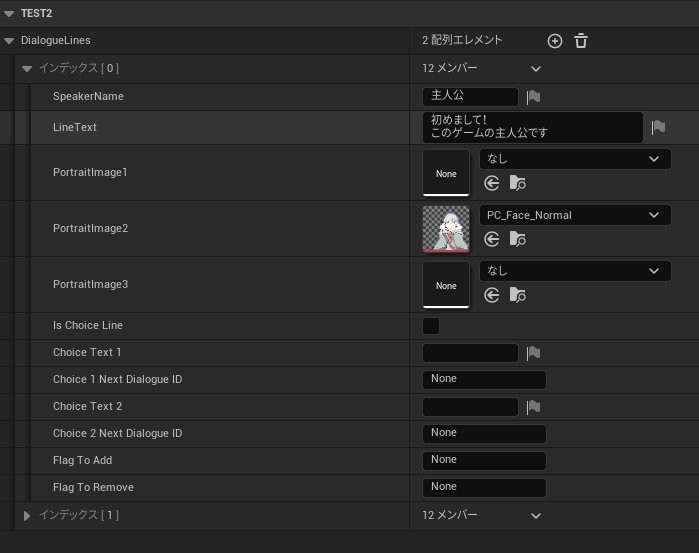Screen dimensions: 699x553
Task: Toggle the Is Choice Line checkbox
Action: pyautogui.click(x=431, y=326)
